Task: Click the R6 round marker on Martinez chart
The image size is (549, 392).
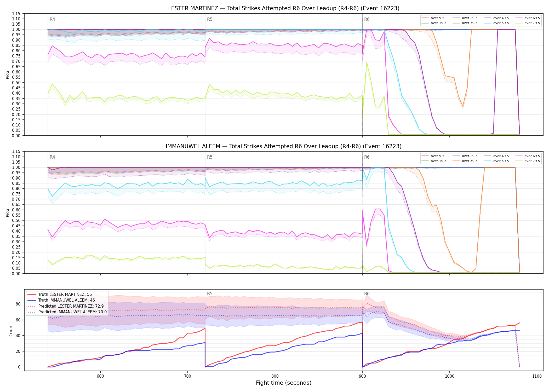Action: click(x=367, y=19)
